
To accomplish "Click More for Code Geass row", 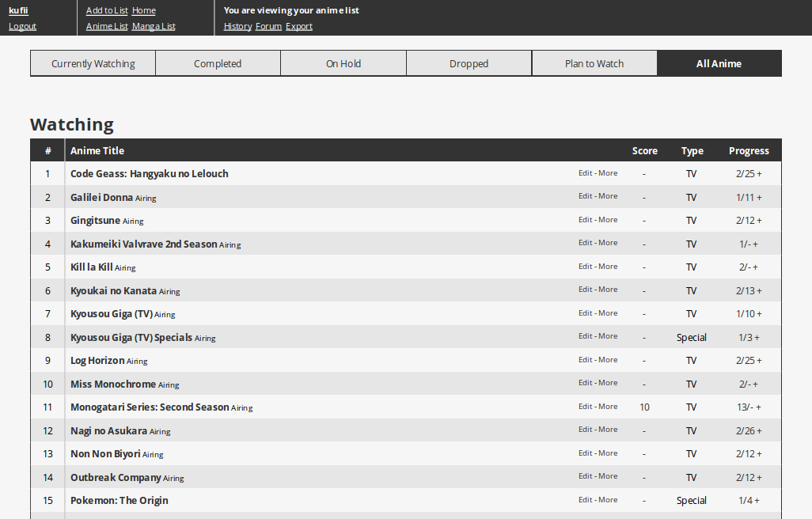I will [608, 172].
